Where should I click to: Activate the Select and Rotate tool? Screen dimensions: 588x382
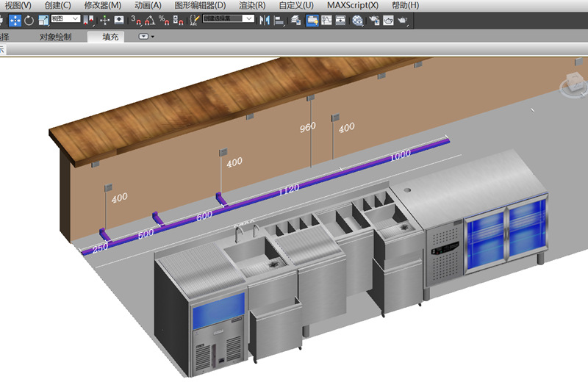tap(29, 20)
